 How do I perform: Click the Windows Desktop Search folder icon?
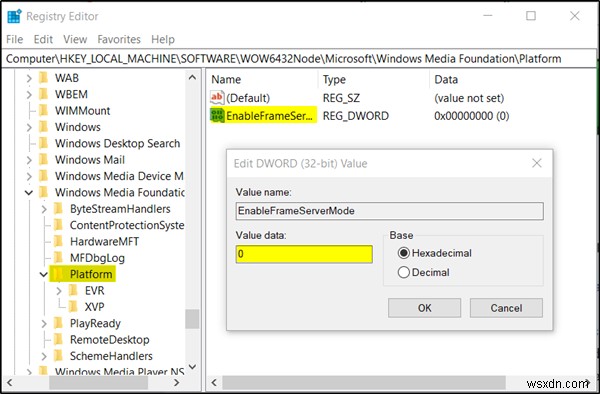click(44, 143)
